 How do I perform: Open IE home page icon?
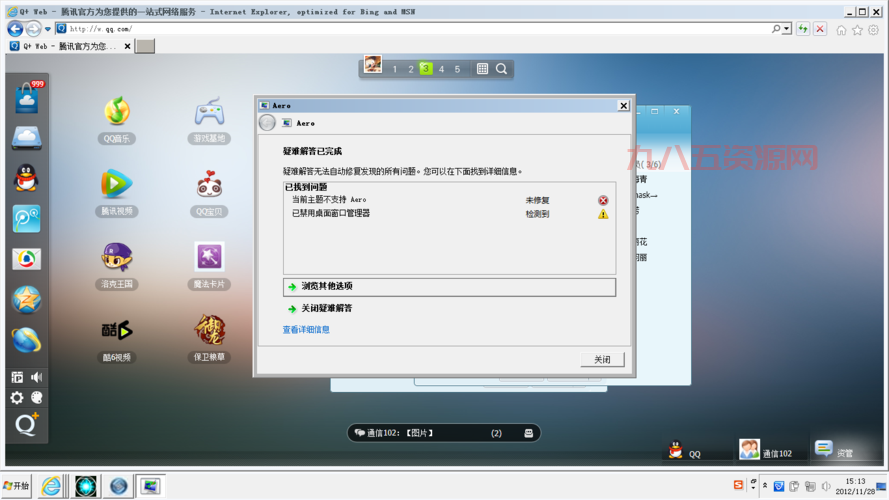[841, 30]
